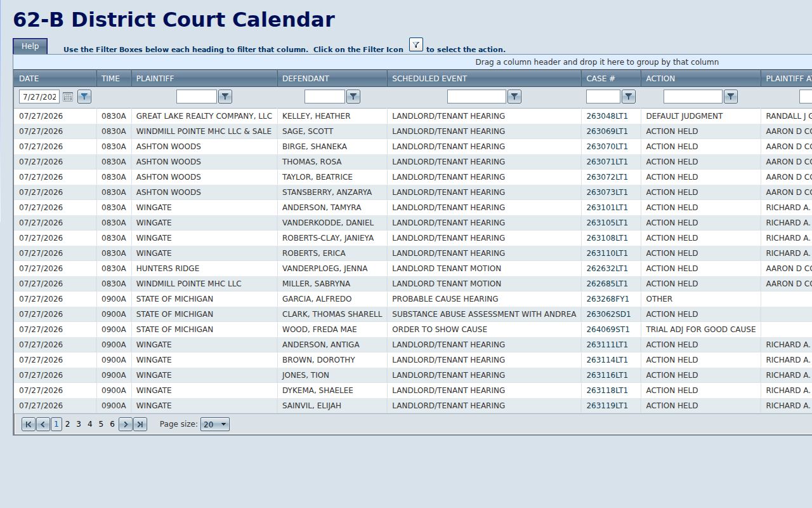Open case 263118LT1
Viewport: 812px width, 508px height.
click(x=607, y=391)
